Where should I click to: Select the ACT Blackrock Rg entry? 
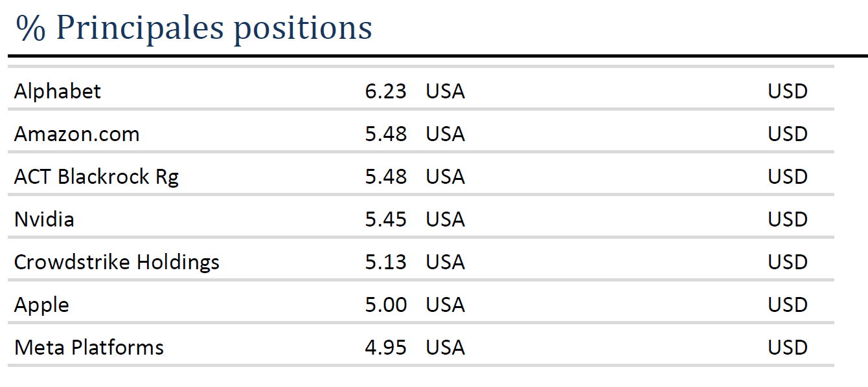click(x=97, y=177)
